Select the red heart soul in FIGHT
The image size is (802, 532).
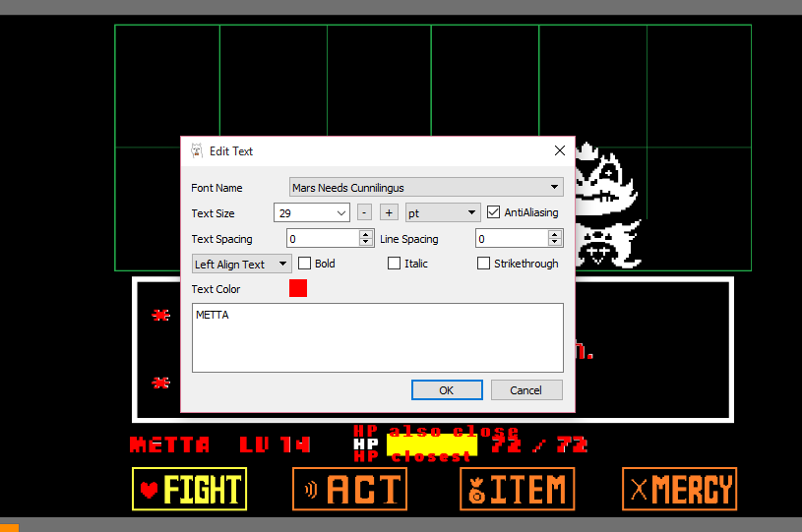point(149,489)
